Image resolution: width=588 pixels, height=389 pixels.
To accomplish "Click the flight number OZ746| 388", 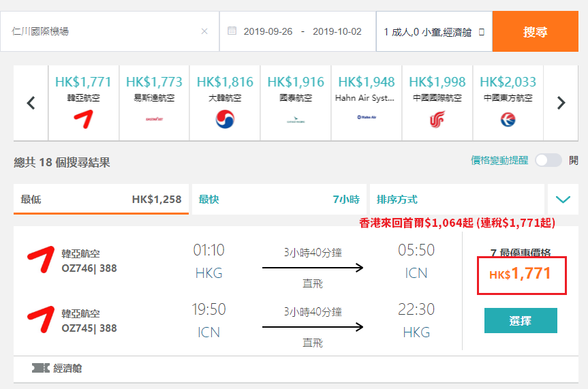I will pyautogui.click(x=89, y=268).
